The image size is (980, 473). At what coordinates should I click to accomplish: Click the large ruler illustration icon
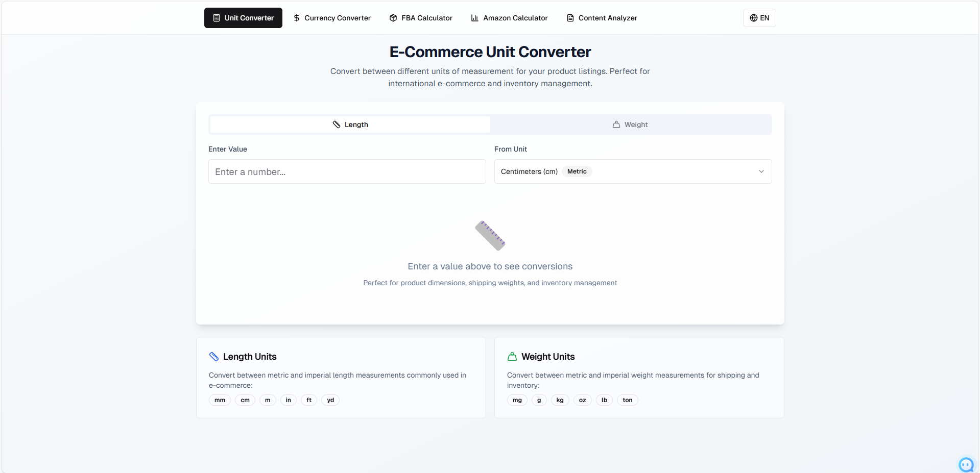click(x=490, y=235)
